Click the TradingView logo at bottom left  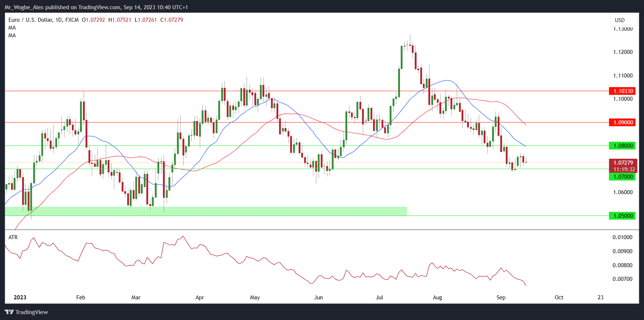click(26, 312)
